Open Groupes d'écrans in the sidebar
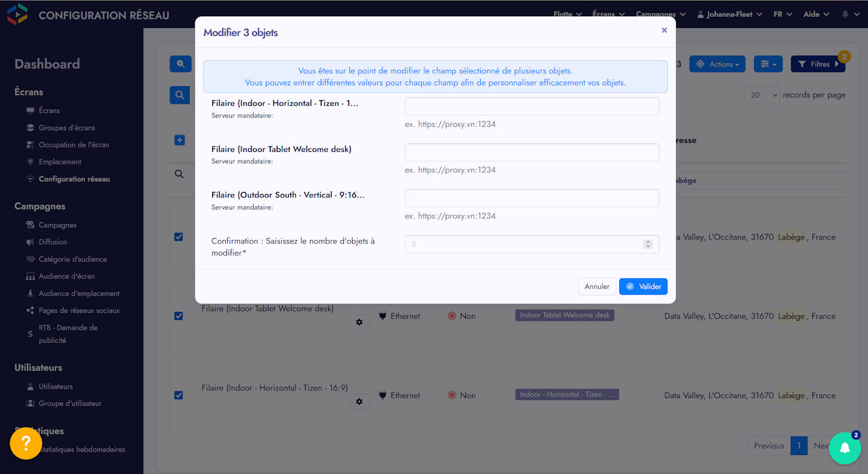 (66, 127)
